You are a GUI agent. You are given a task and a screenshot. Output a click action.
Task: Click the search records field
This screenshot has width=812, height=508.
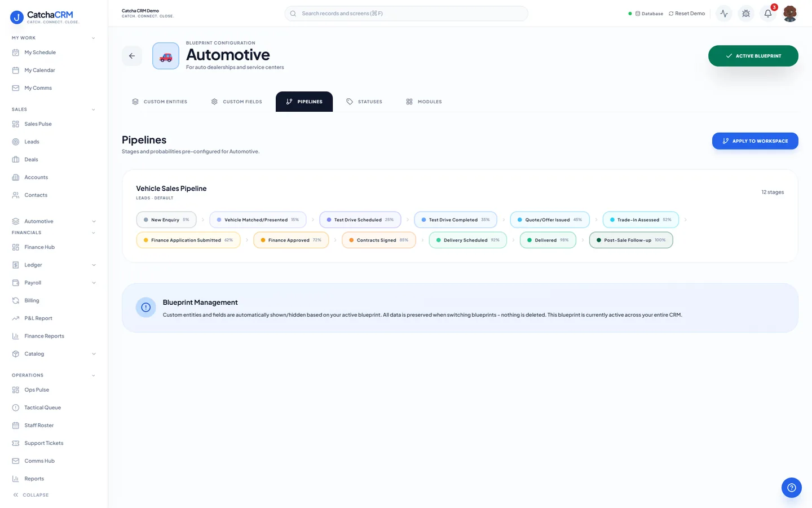point(407,14)
